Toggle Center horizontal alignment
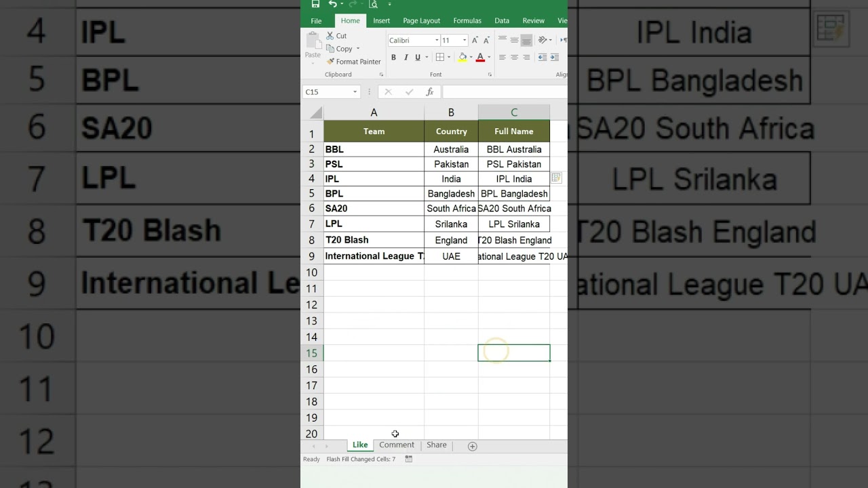The image size is (868, 488). [515, 58]
